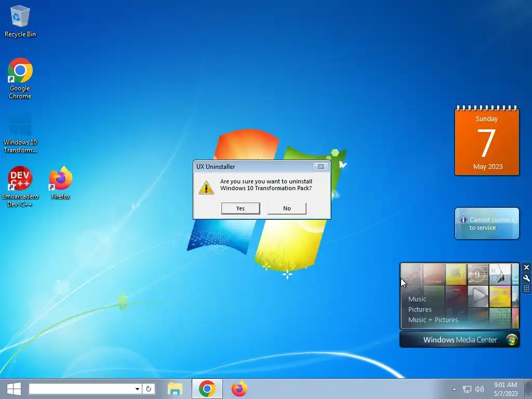This screenshot has height=399, width=532.
Task: Select Pictures in Media Center gadget
Action: click(x=420, y=310)
